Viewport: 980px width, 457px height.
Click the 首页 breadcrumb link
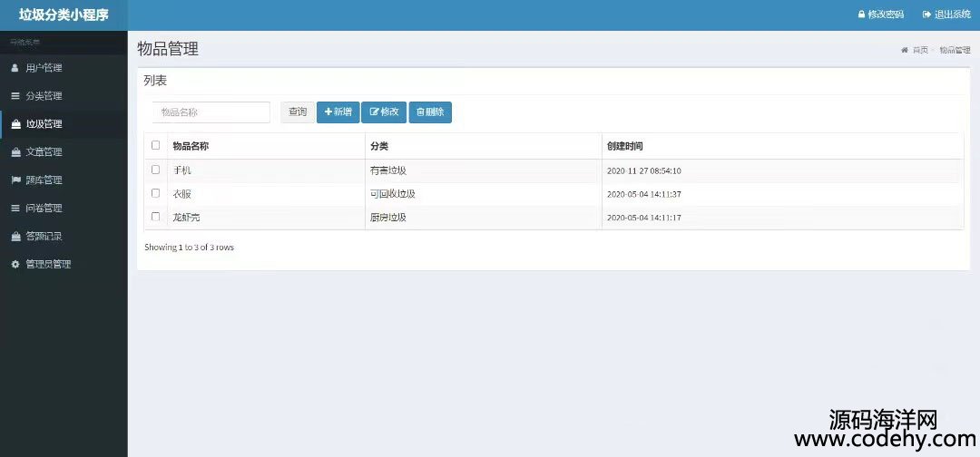click(920, 50)
